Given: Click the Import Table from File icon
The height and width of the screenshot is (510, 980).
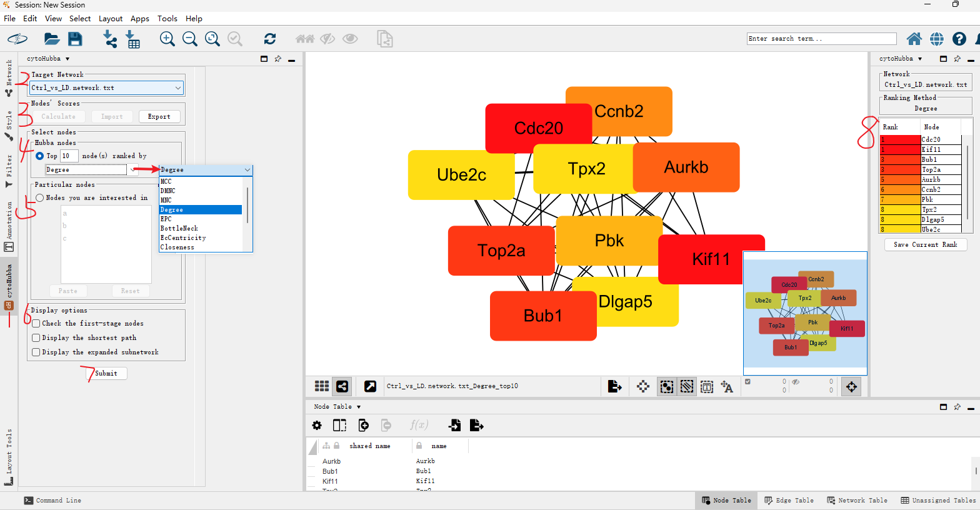Looking at the screenshot, I should pos(133,39).
